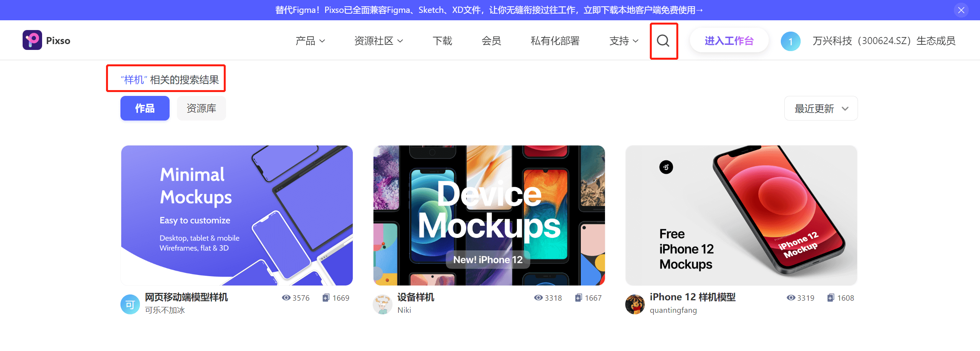Open 私有化部署 navigation item
The width and height of the screenshot is (980, 351).
click(555, 41)
